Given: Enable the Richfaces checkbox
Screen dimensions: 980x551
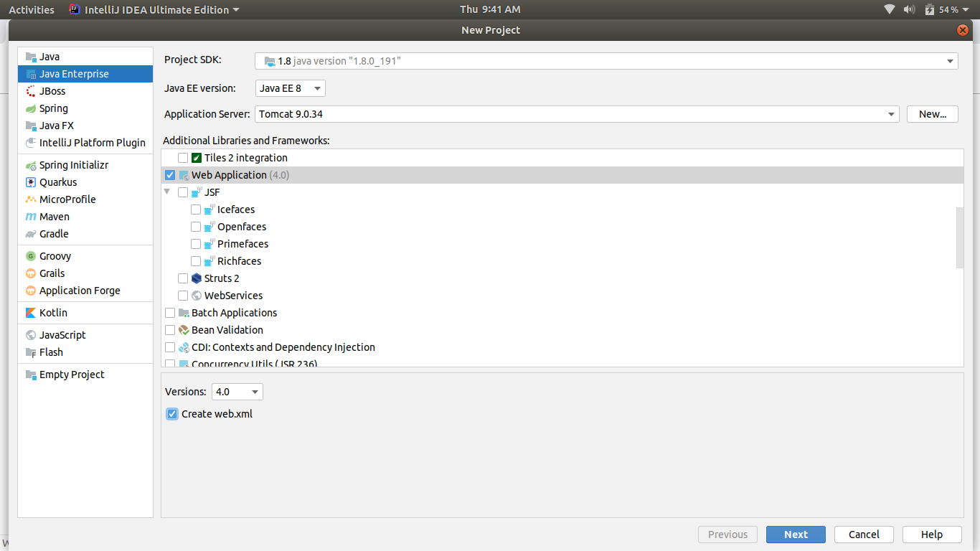Looking at the screenshot, I should [x=196, y=261].
